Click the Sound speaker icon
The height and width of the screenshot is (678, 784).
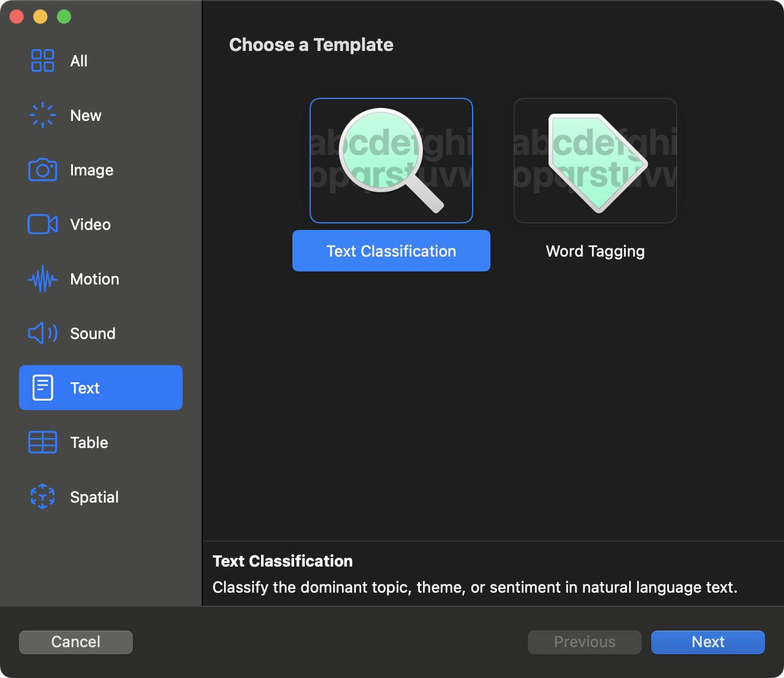43,333
